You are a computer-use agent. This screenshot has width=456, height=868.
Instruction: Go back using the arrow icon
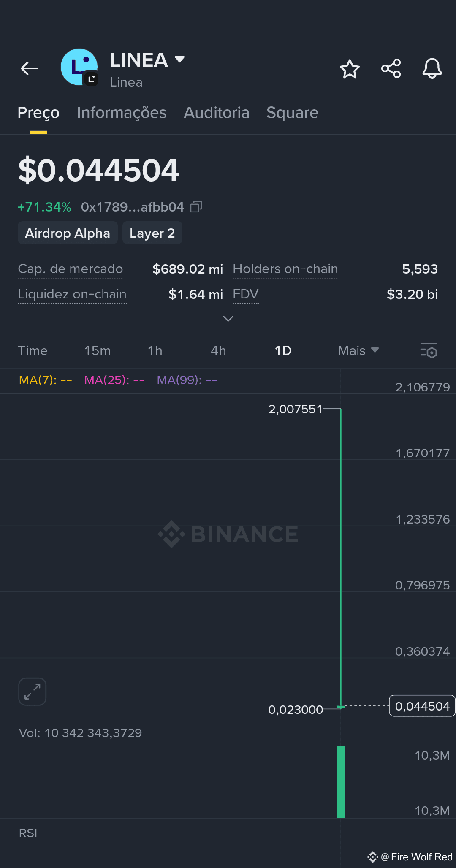point(30,68)
